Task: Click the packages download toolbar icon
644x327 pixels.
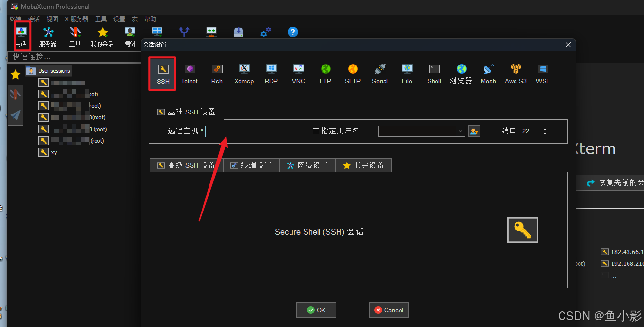Action: (x=239, y=32)
